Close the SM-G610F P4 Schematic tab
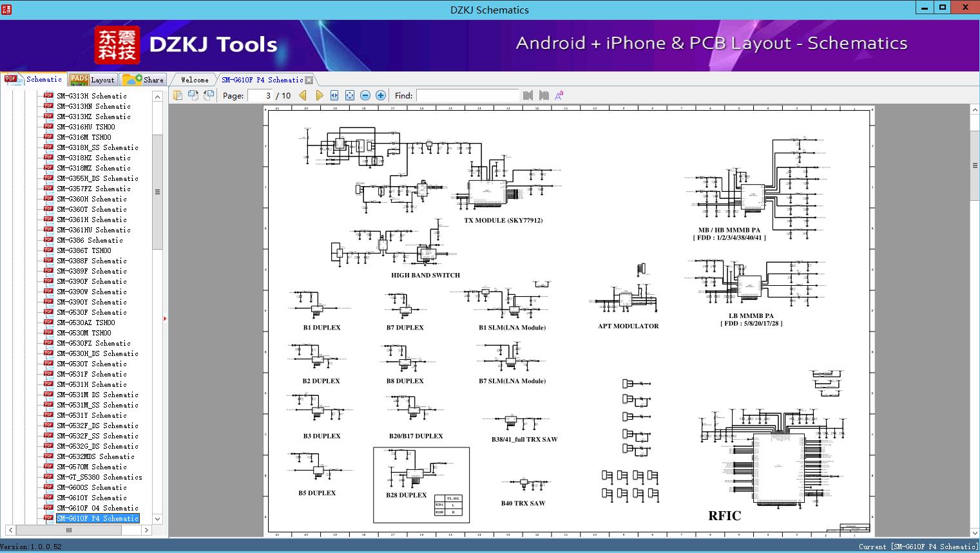This screenshot has width=980, height=553. (309, 80)
